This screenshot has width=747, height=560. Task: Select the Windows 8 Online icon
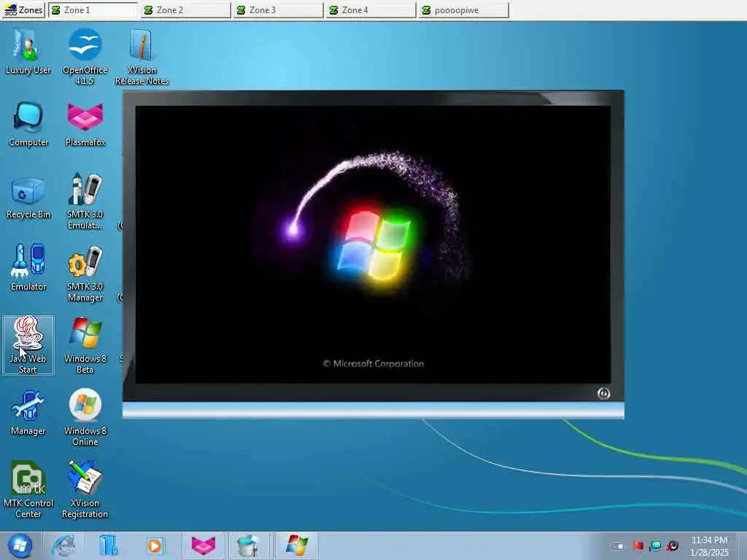pos(85,418)
